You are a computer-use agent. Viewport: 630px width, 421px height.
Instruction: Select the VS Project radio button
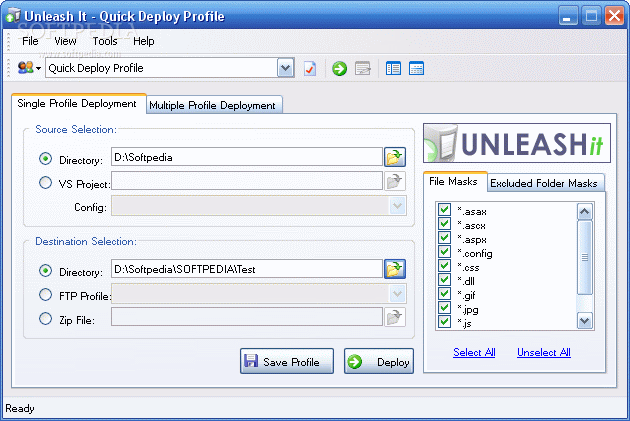[45, 183]
